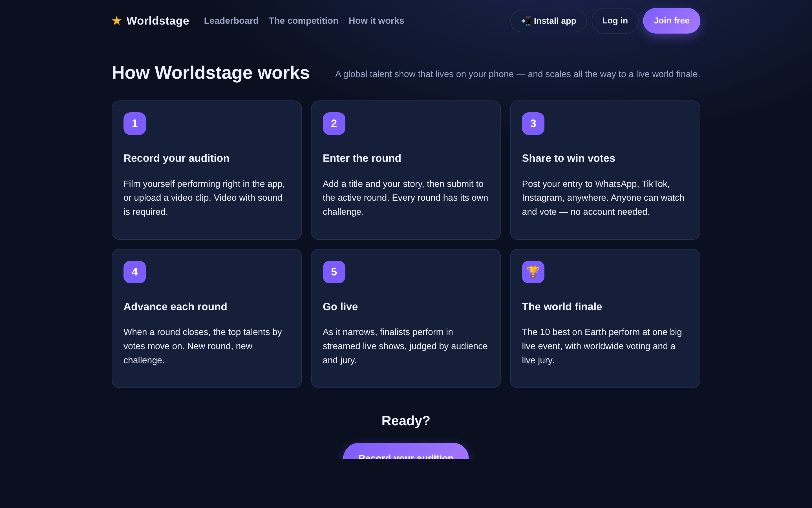Click the 'Enter the round' card heading
812x508 pixels.
(362, 158)
